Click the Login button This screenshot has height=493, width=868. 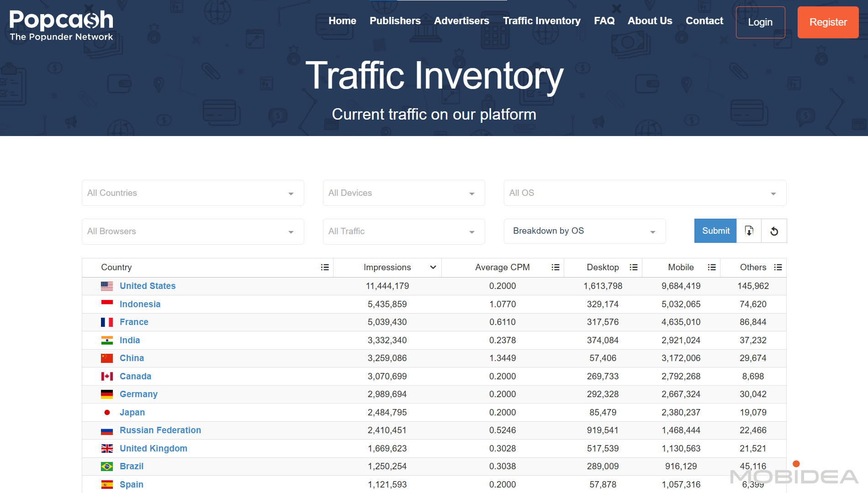click(x=760, y=22)
